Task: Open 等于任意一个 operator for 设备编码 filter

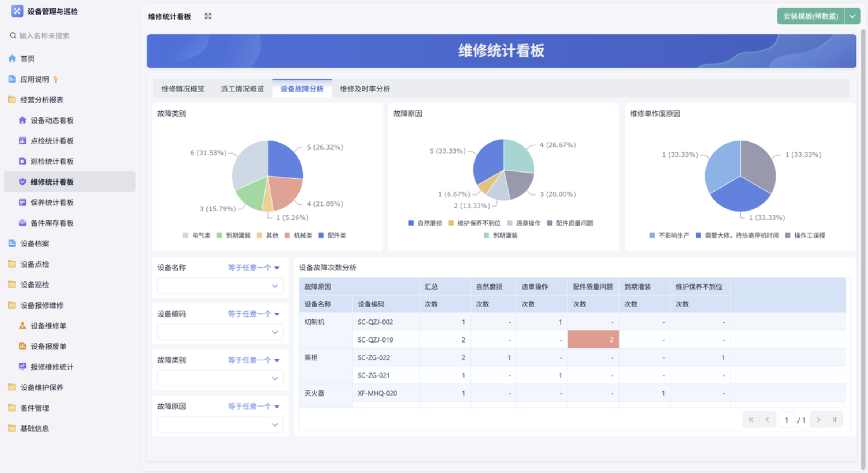Action: pos(254,314)
